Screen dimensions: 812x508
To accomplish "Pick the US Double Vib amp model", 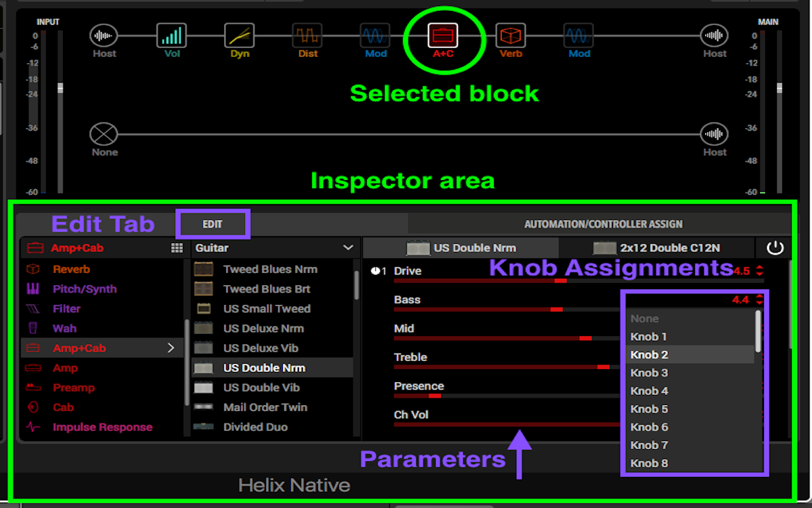I will click(x=272, y=387).
